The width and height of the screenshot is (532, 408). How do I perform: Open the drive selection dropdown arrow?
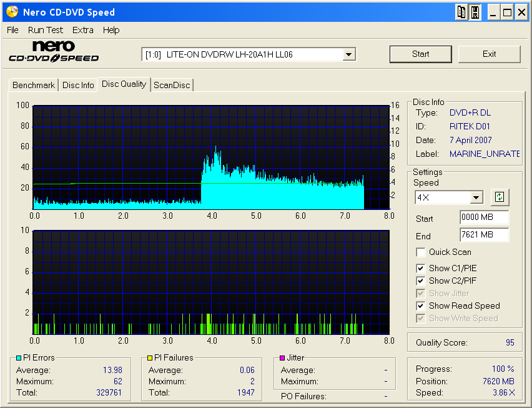point(348,54)
